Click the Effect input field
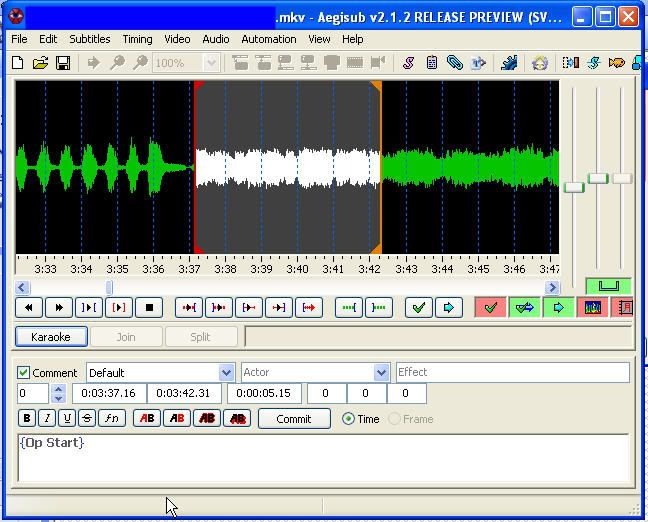Screen dimensions: 648x522 point(513,372)
